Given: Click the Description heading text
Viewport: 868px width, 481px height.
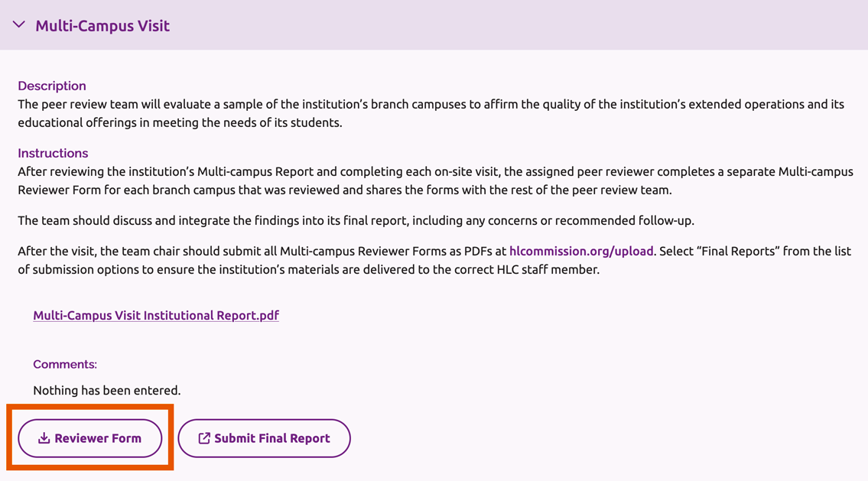Looking at the screenshot, I should click(52, 86).
